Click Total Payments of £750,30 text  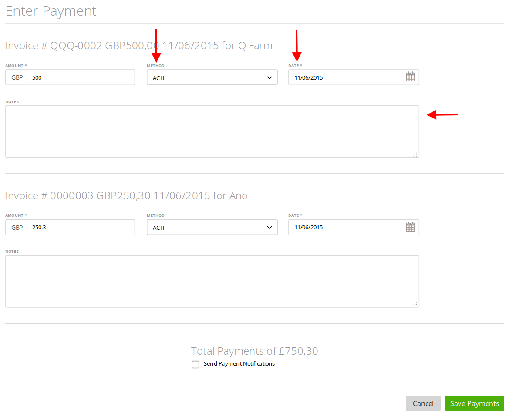[x=255, y=351]
